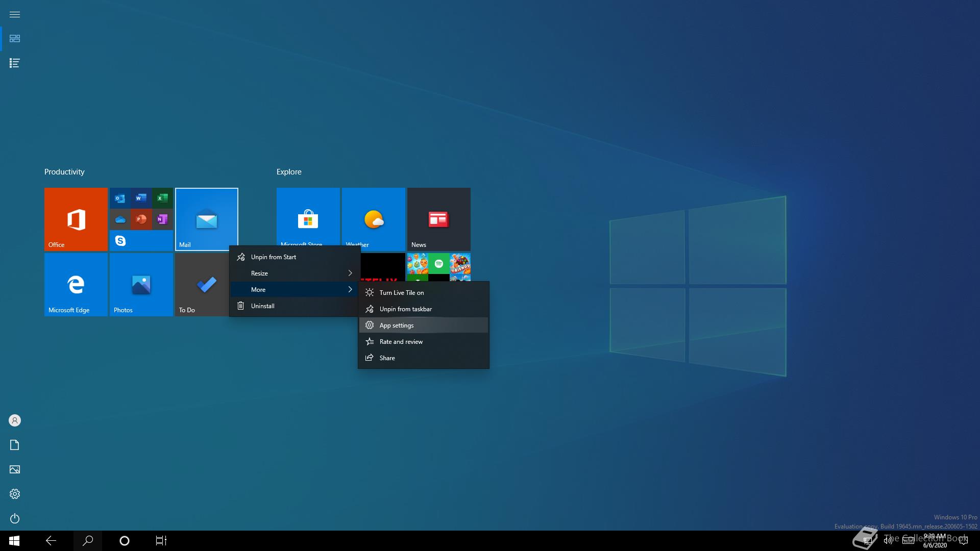Open the Pictures folder shortcut
The image size is (980, 551).
tap(15, 469)
